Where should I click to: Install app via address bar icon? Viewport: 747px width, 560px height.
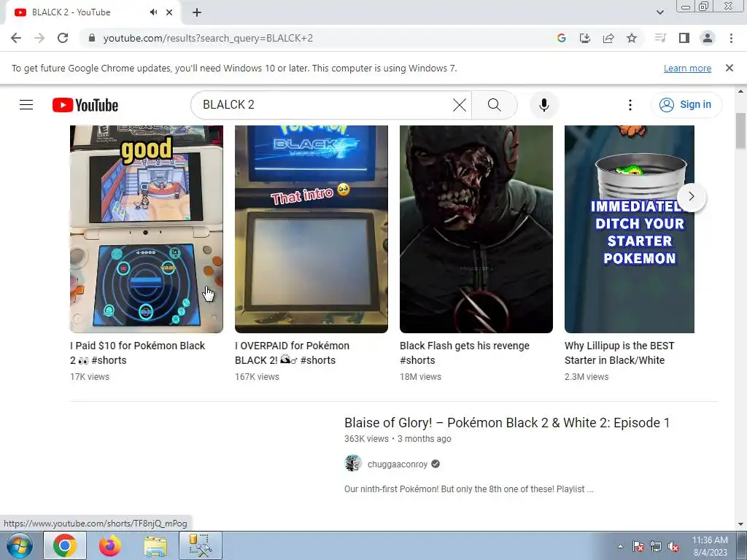point(584,38)
